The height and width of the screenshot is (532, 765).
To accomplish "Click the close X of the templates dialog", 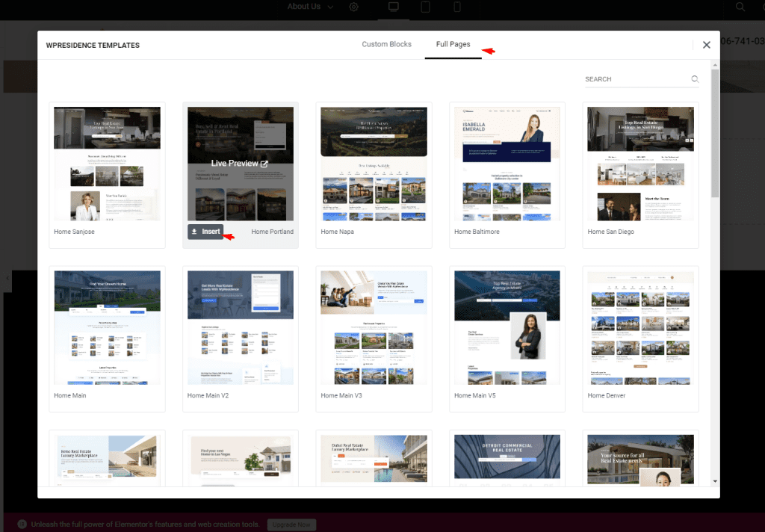I will tap(706, 44).
